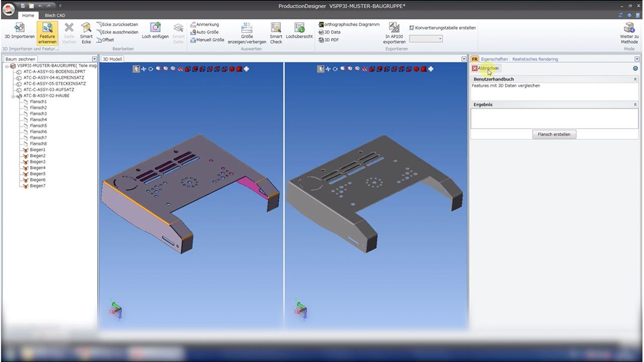The height and width of the screenshot is (362, 644).
Task: Collapse the ATC-B-ASSY-02-HAUBE tree node
Action: coord(14,96)
